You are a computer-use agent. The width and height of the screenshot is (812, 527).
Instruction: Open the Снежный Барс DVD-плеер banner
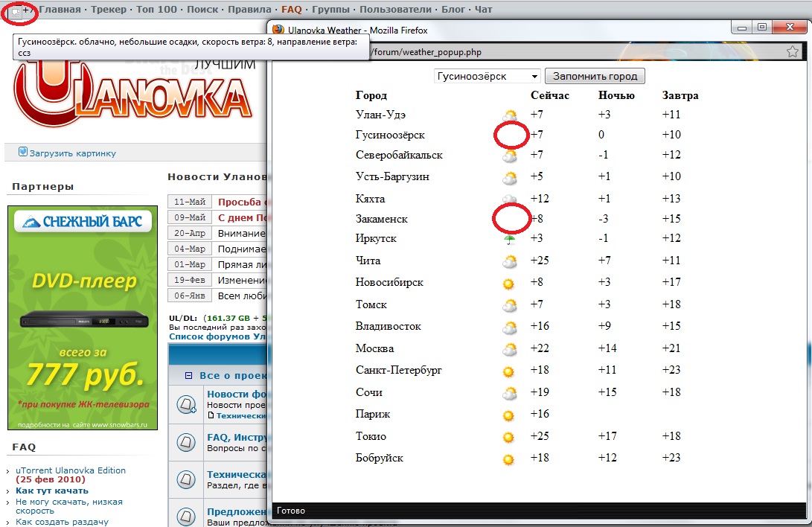tap(83, 318)
